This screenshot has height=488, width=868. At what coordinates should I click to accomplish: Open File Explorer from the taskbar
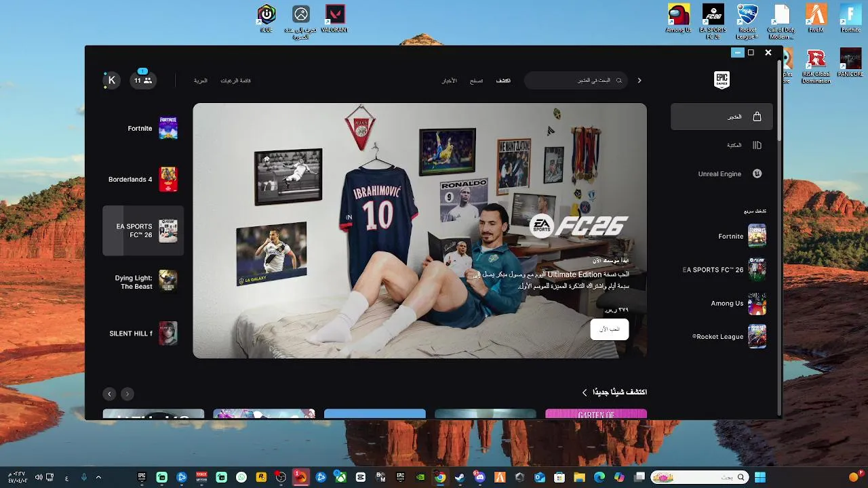[579, 477]
